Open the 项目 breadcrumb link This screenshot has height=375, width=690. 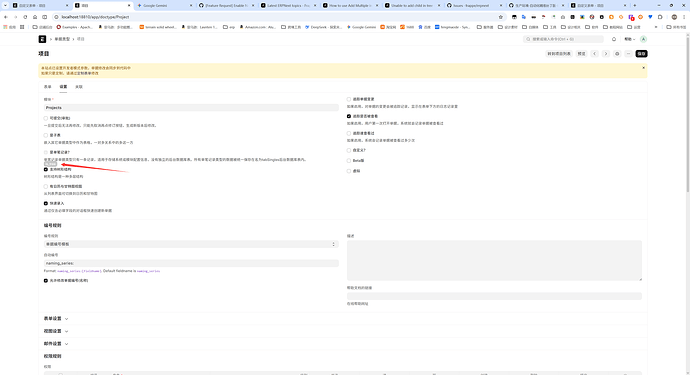[x=81, y=39]
